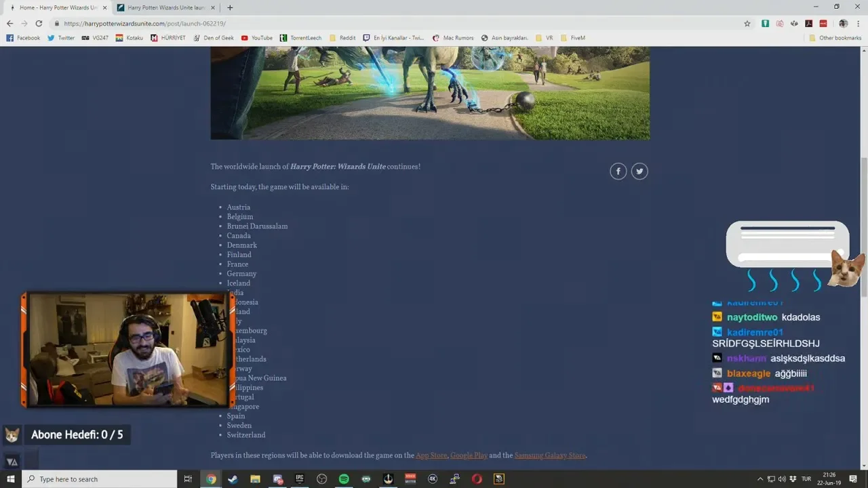This screenshot has height=488, width=868.
Task: Open a new browser tab
Action: [230, 7]
